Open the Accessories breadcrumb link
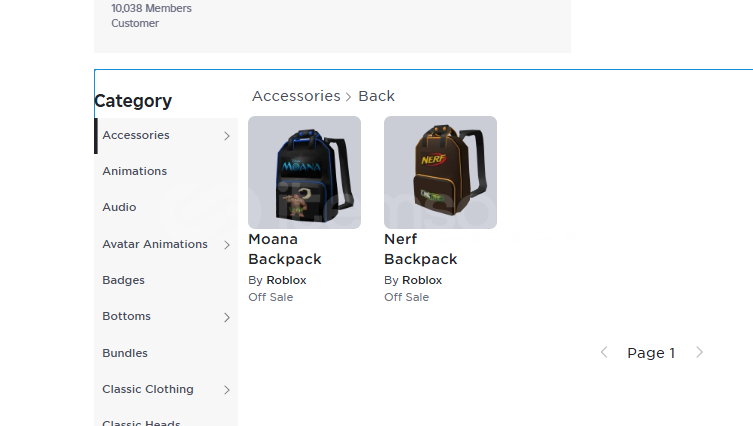This screenshot has height=426, width=753. [296, 96]
